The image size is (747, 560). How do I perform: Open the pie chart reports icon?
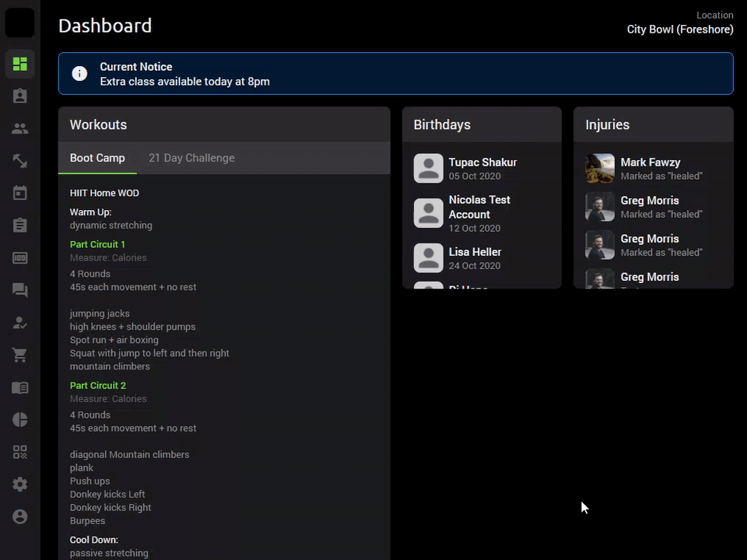pyautogui.click(x=20, y=419)
